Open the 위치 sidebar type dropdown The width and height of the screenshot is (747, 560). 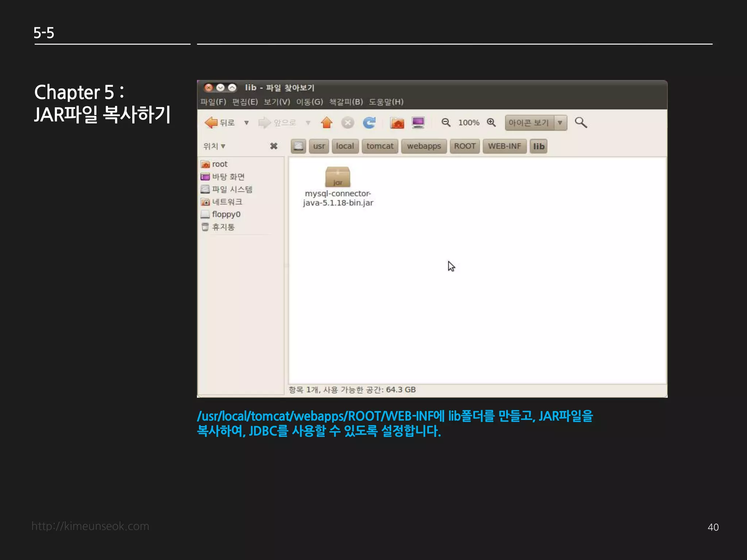[x=214, y=146]
